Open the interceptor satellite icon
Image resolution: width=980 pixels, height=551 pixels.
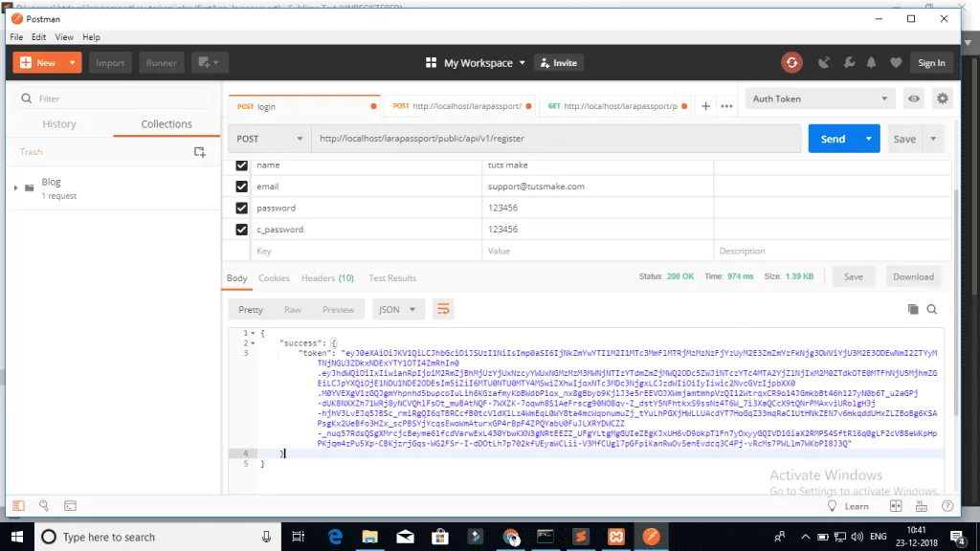[x=824, y=62]
